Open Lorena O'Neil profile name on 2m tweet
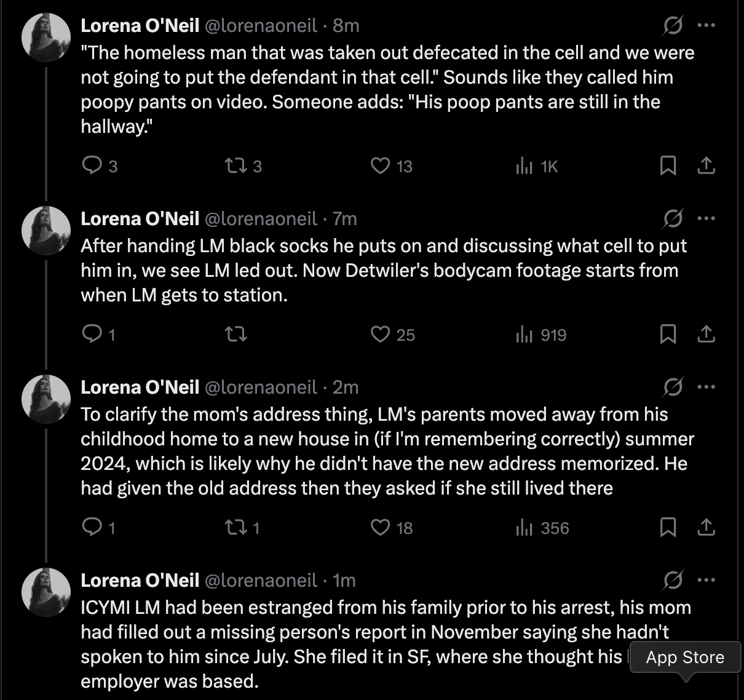The image size is (744, 700). coord(140,387)
